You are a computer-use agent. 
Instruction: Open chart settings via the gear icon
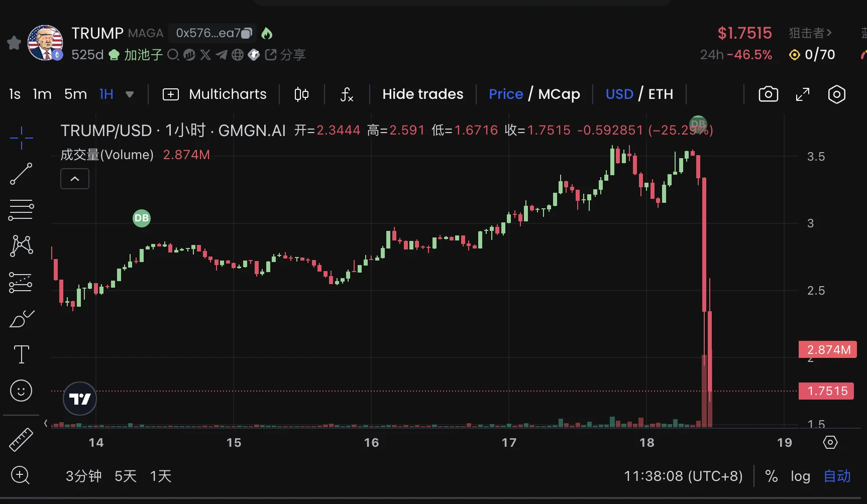coord(836,94)
